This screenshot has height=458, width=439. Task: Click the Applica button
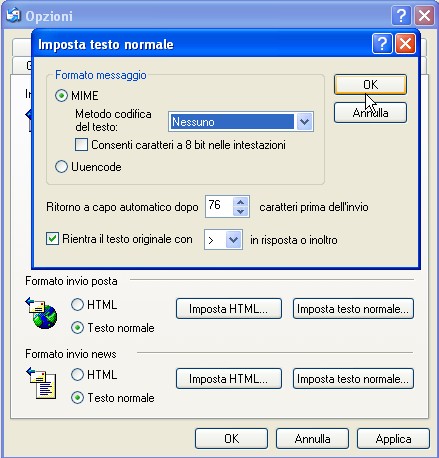(393, 439)
